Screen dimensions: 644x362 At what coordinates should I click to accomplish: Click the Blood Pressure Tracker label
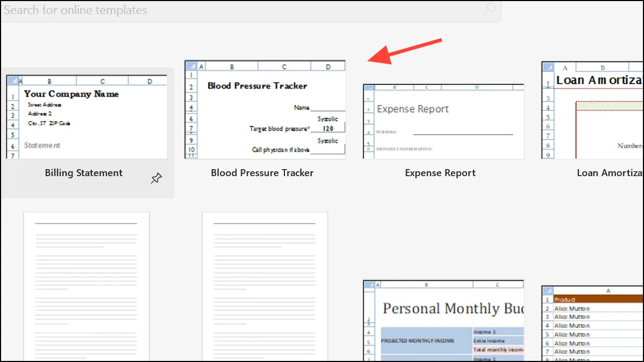click(x=262, y=173)
